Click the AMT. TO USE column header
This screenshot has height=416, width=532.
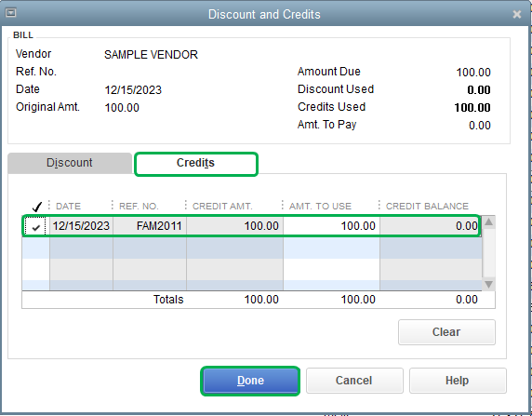[320, 206]
